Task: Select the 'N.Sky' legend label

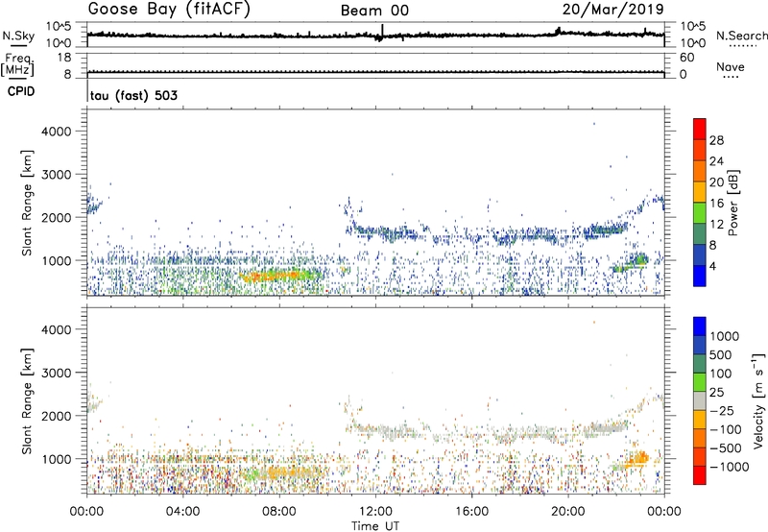Action: click(x=18, y=36)
